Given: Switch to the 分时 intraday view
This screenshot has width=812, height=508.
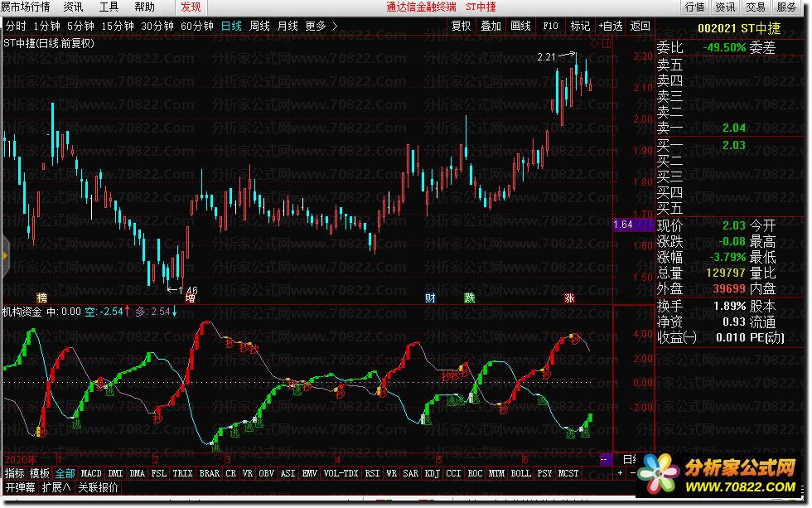Looking at the screenshot, I should [x=16, y=26].
